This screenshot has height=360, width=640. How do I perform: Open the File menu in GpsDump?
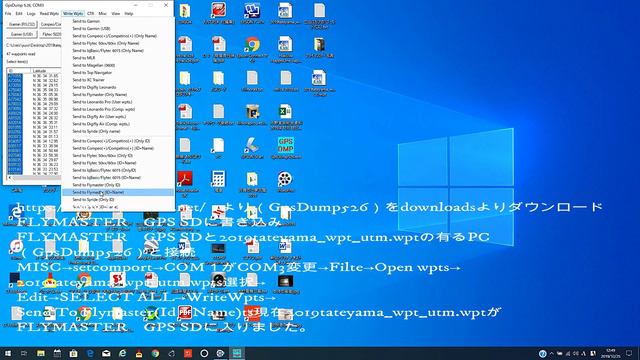tap(8, 13)
